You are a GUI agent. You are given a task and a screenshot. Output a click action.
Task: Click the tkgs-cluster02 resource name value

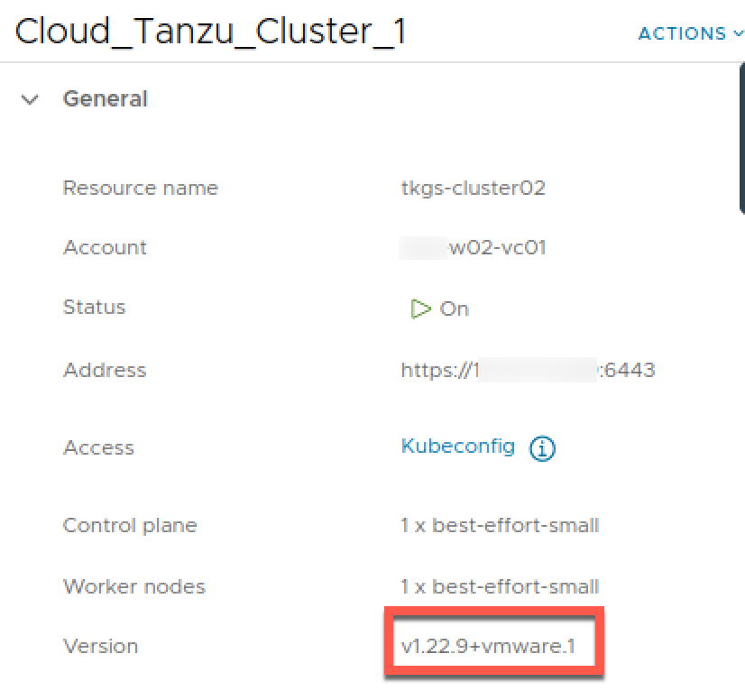[473, 188]
